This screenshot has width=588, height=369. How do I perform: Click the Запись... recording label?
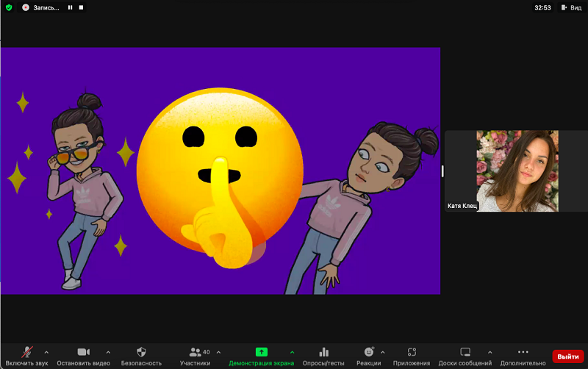click(46, 7)
